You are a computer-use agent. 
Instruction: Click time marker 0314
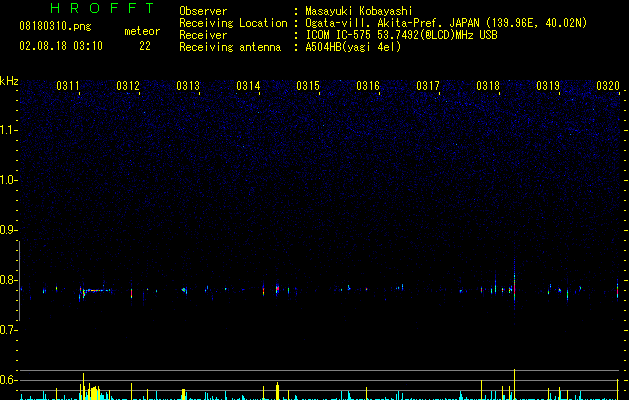click(x=248, y=86)
